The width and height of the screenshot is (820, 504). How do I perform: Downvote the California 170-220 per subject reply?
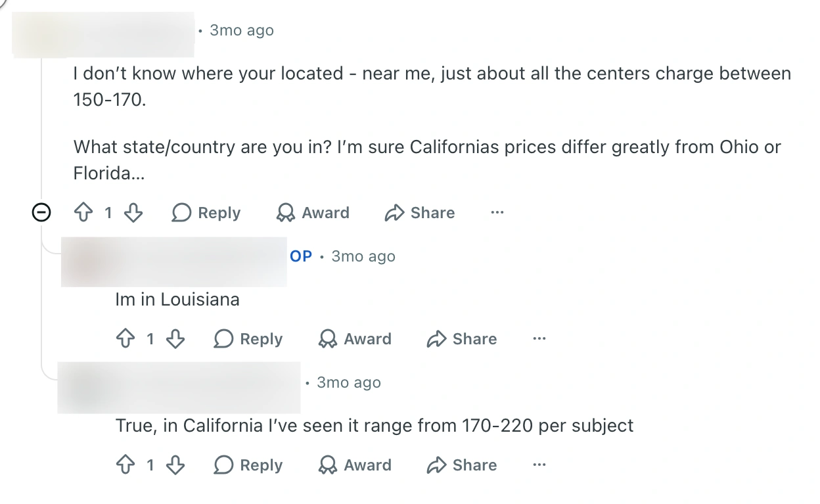(175, 465)
